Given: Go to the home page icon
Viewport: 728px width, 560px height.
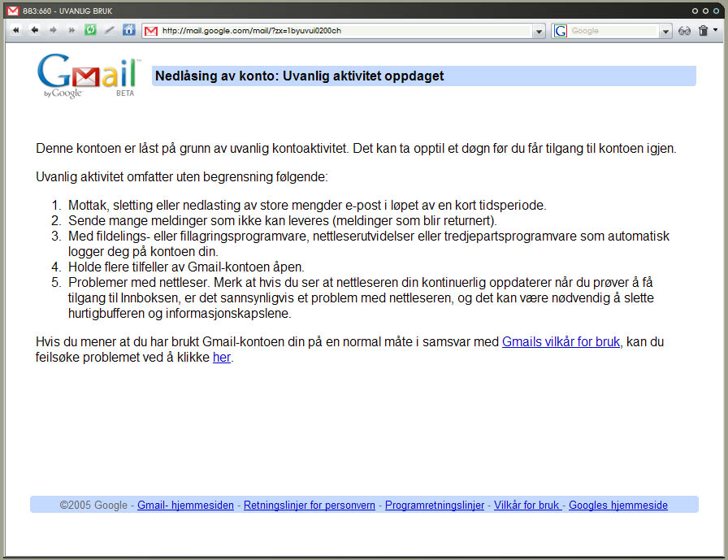Looking at the screenshot, I should 128,30.
